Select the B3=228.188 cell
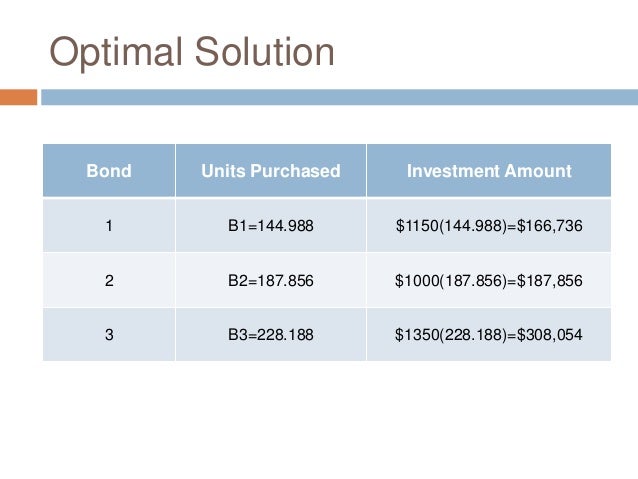Image resolution: width=638 pixels, height=479 pixels. (x=271, y=335)
